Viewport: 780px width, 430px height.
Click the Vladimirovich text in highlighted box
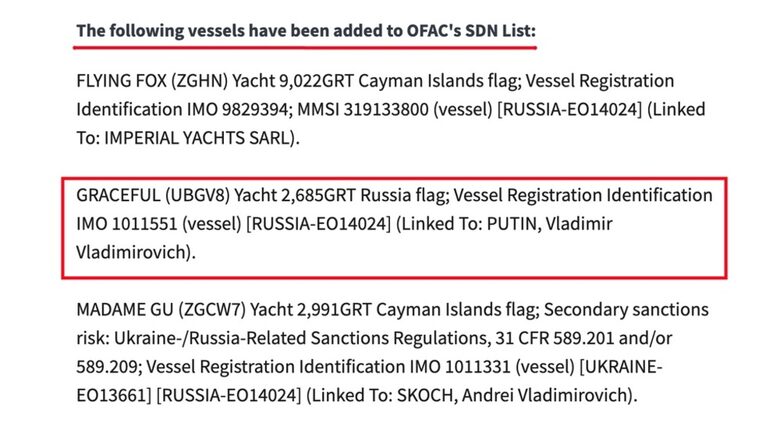[x=133, y=252]
